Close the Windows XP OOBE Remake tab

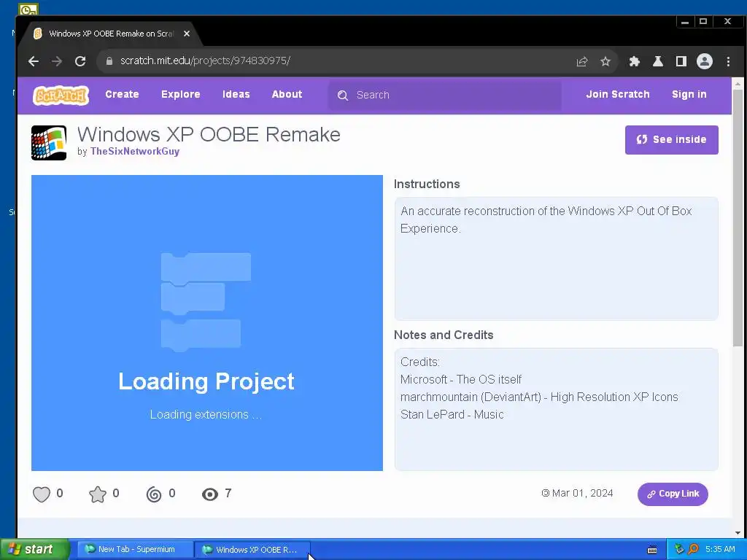tap(187, 34)
